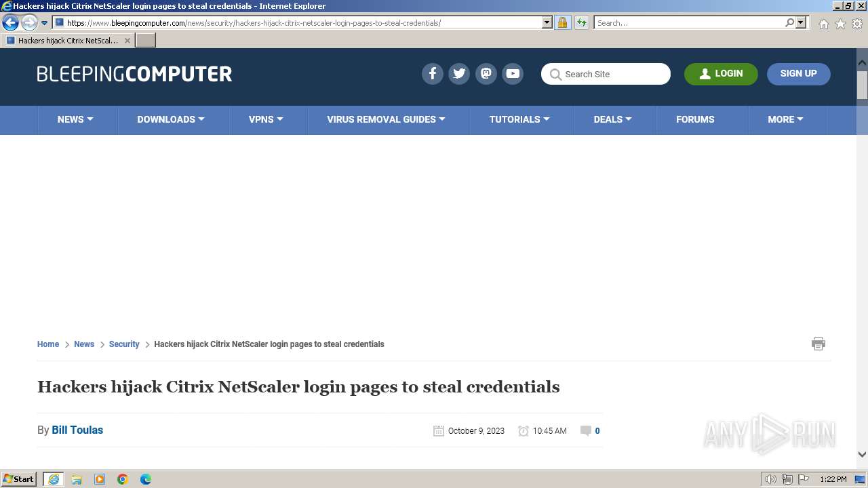Click the comments bubble icon
The height and width of the screenshot is (488, 868).
[x=586, y=430]
